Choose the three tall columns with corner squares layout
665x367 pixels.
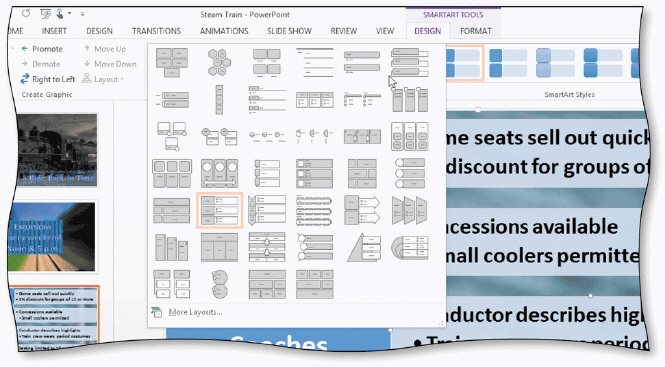point(409,100)
